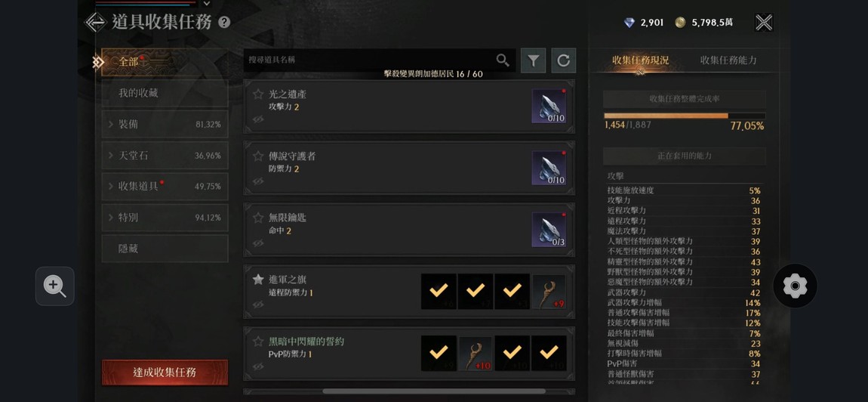
Task: Favorite 光之遺產 with the star
Action: (x=258, y=94)
